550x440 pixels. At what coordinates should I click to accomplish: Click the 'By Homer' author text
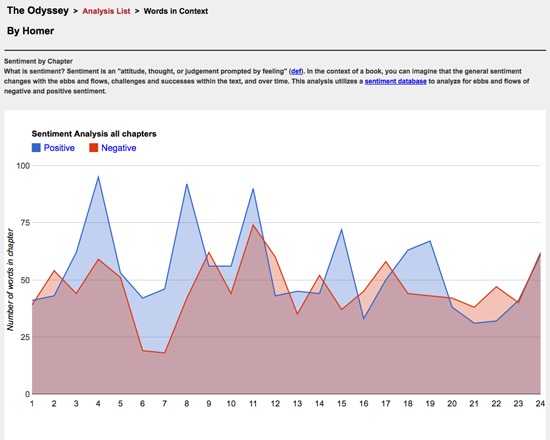(31, 31)
